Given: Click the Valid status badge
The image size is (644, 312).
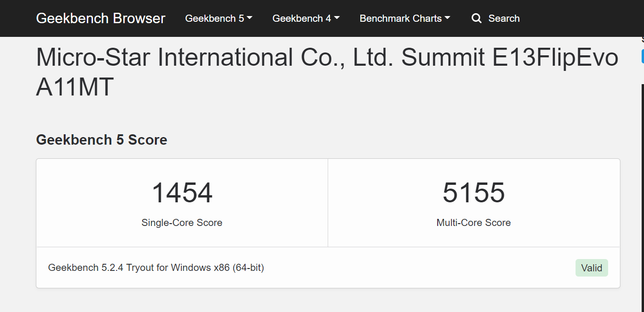Looking at the screenshot, I should (x=592, y=268).
